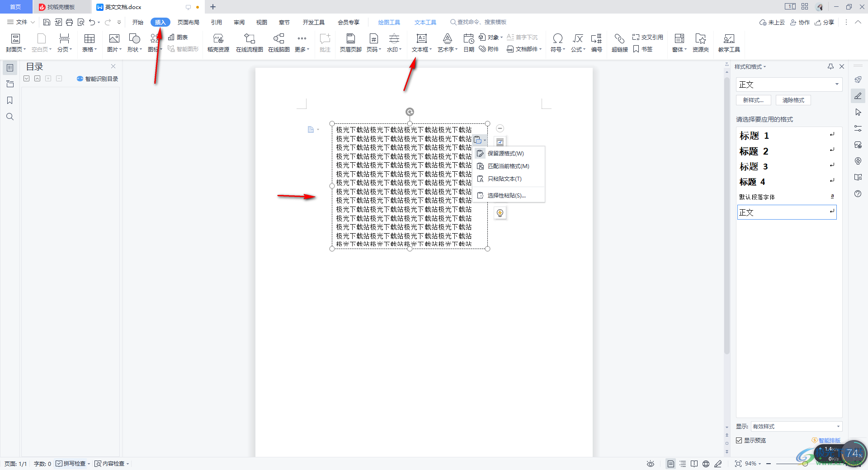The height and width of the screenshot is (470, 868).
Task: Open the 显示 有效样式 dropdown
Action: coord(796,426)
